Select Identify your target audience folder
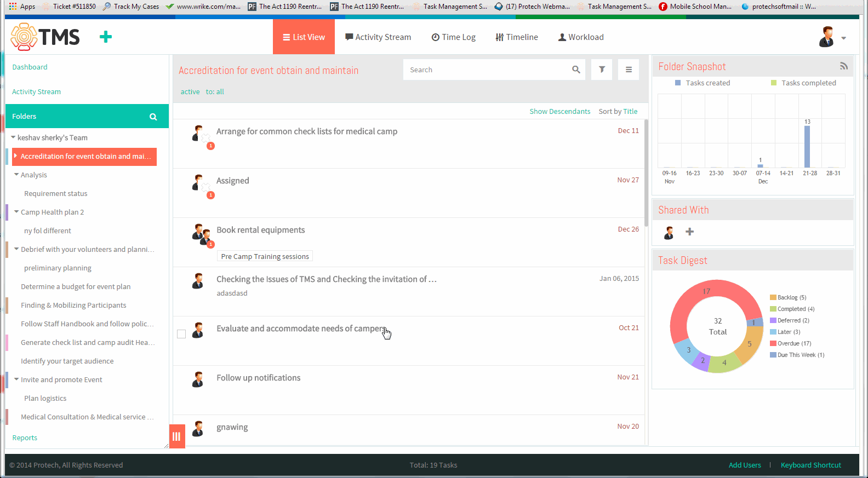The image size is (868, 478). click(x=67, y=361)
